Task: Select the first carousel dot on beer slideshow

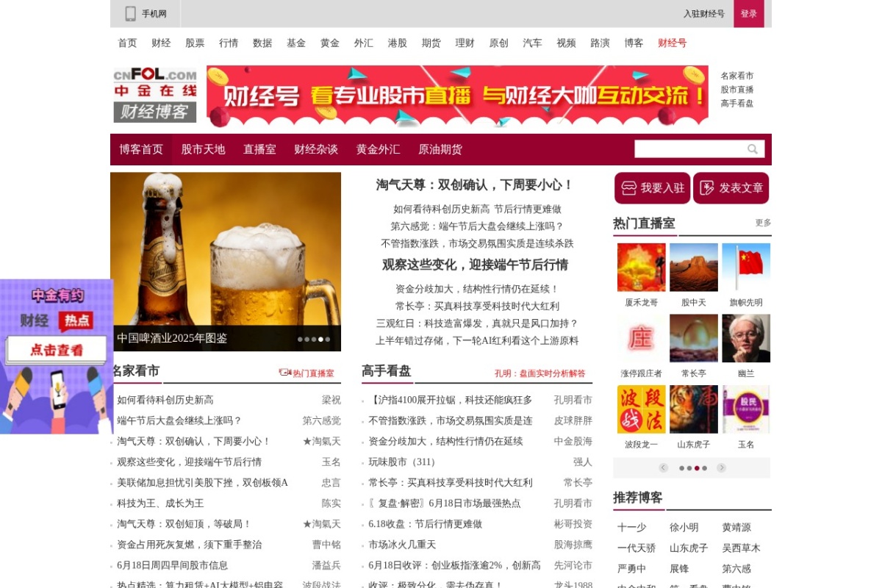Action: tap(300, 340)
